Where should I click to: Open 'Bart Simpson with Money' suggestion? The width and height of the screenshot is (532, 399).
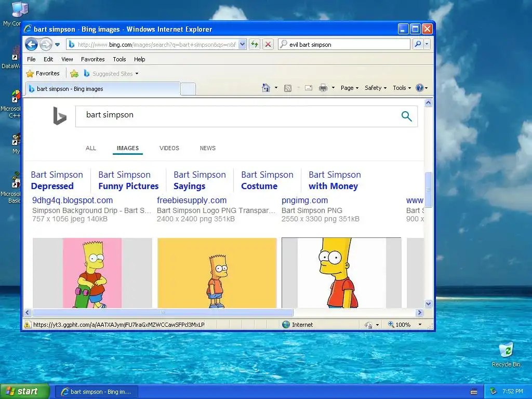click(x=335, y=180)
